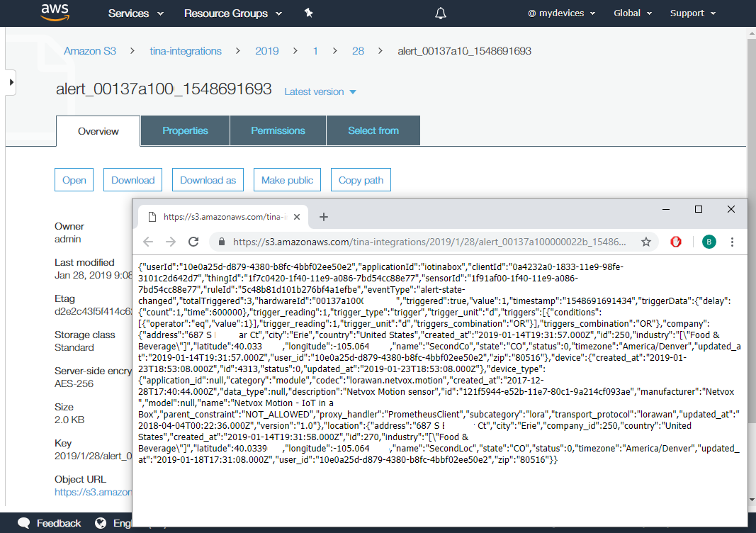Reload the page in the browser
756x533 pixels.
(x=193, y=242)
